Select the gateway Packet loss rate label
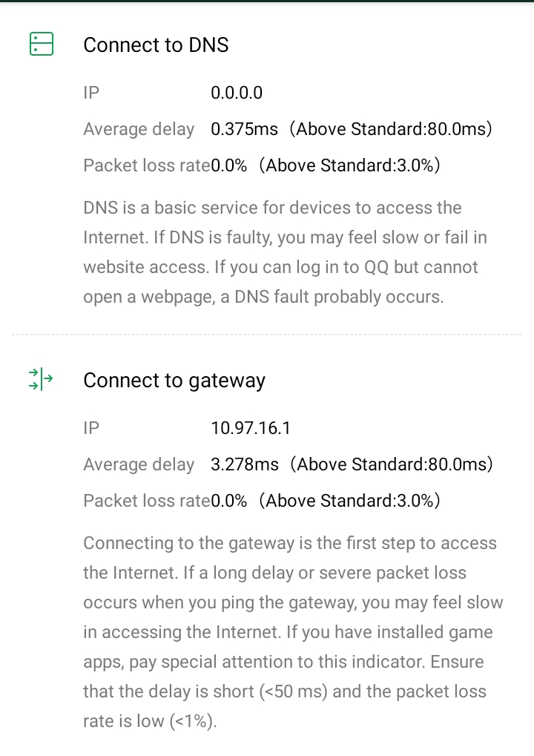The width and height of the screenshot is (534, 756). coord(146,501)
